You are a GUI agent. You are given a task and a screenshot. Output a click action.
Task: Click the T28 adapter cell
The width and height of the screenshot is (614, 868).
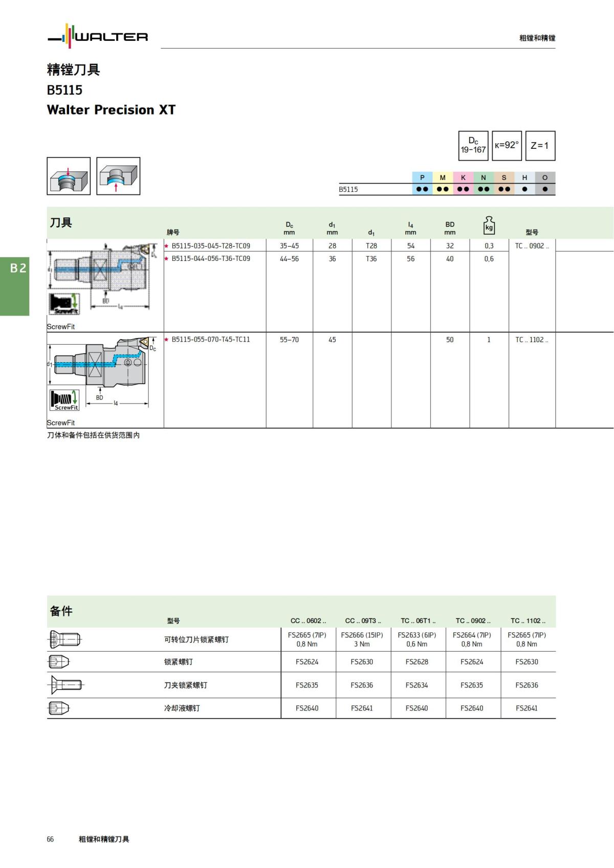click(x=371, y=246)
